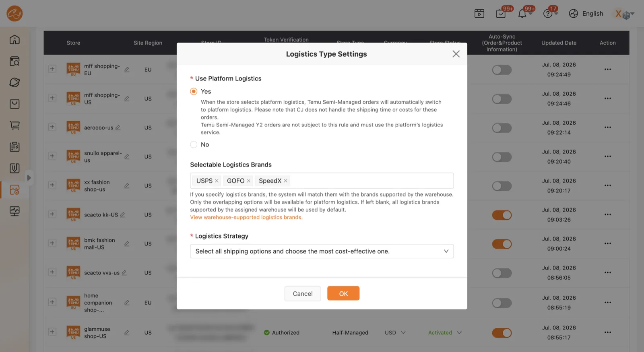Viewport: 644px width, 352px height.
Task: Edit the mff shopping-EU store name
Action: click(x=127, y=70)
